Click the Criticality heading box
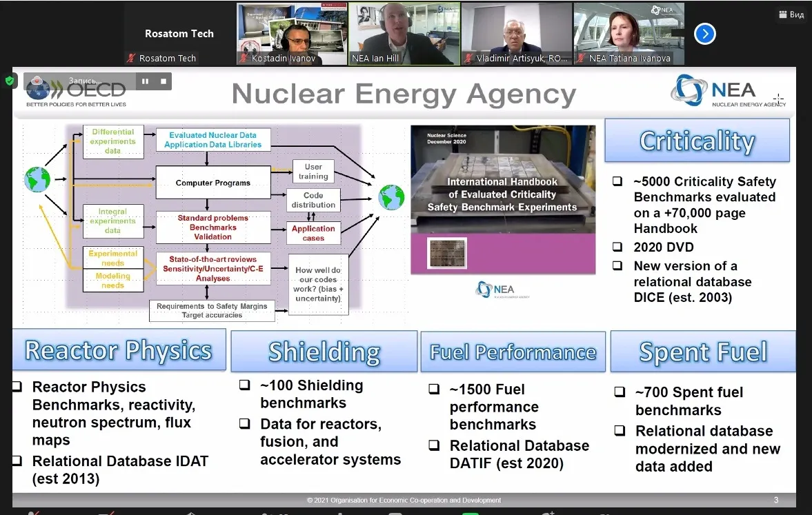This screenshot has height=515, width=812. [697, 141]
